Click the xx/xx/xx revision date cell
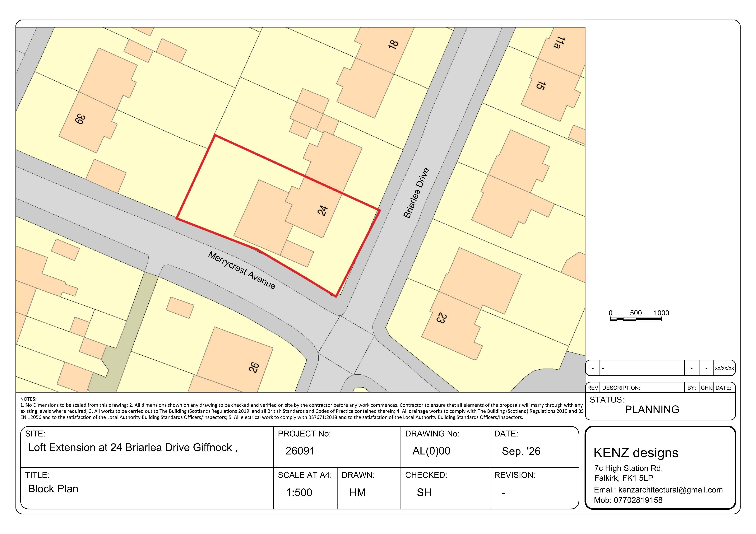 pyautogui.click(x=724, y=368)
